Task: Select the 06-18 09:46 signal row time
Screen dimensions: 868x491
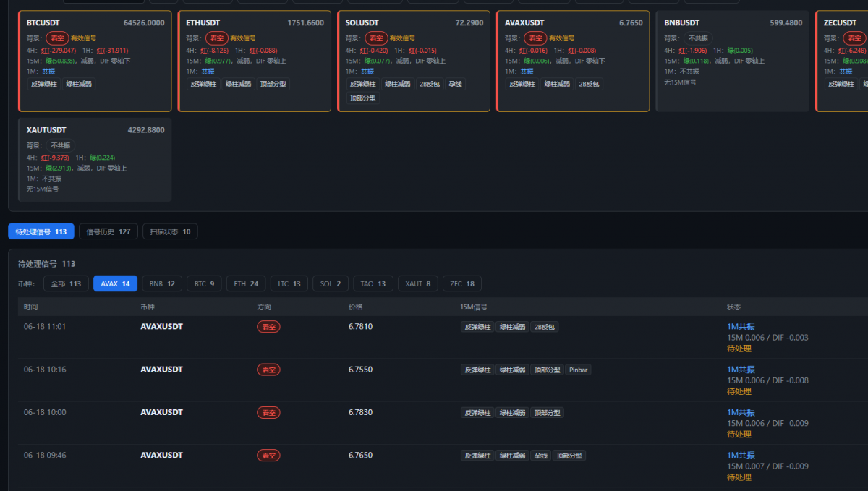Action: point(45,456)
